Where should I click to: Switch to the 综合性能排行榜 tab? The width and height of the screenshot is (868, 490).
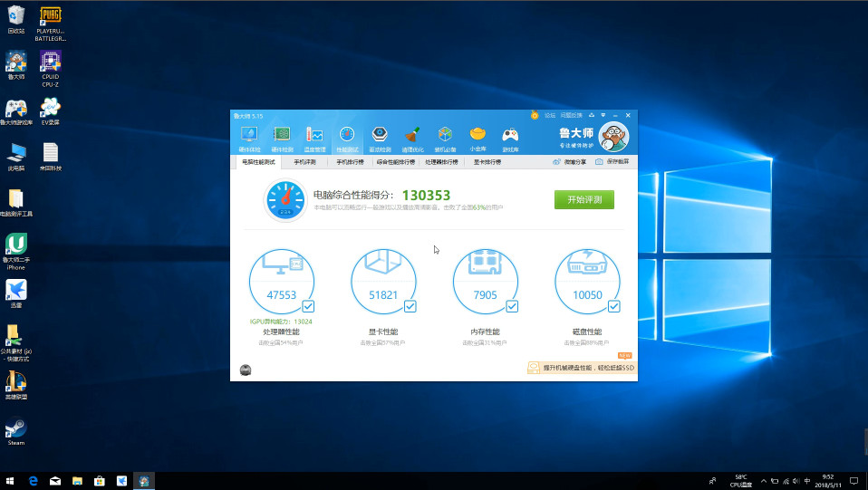(396, 162)
